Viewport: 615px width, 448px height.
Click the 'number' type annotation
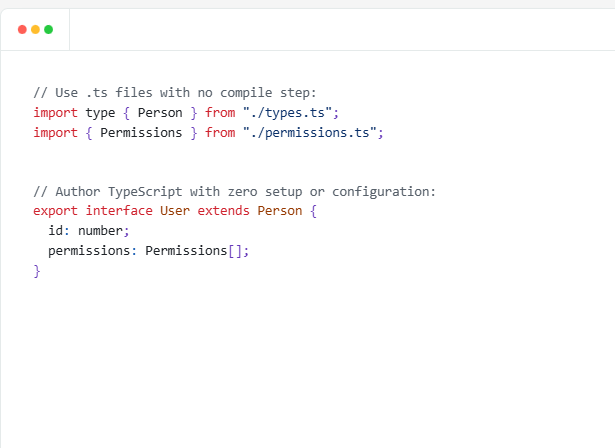pos(100,231)
